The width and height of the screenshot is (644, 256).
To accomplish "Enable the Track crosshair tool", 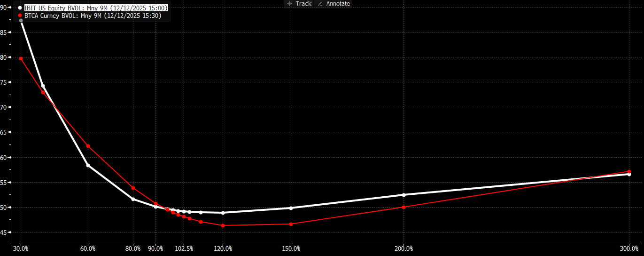I will [299, 3].
